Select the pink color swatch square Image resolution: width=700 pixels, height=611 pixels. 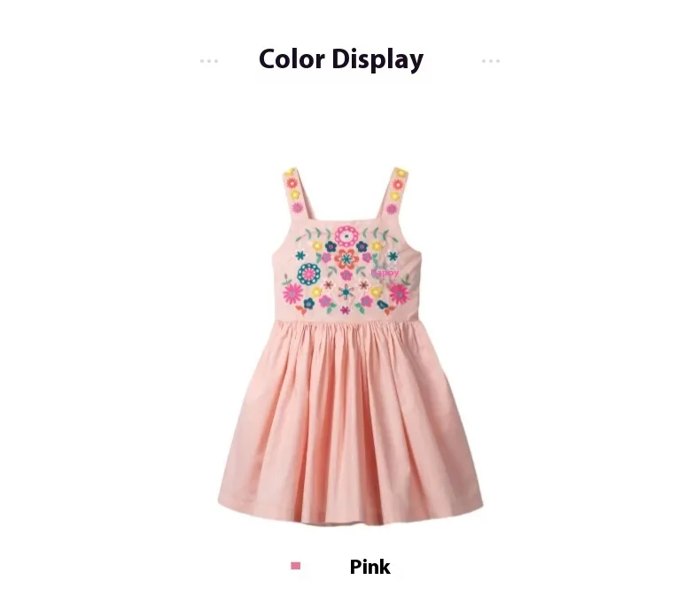pos(296,566)
